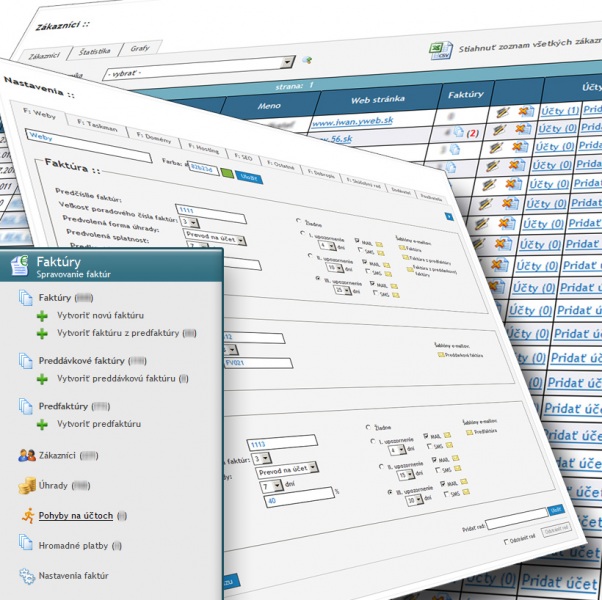Open the F: Hosting settings tab
This screenshot has width=602, height=600.
point(203,149)
